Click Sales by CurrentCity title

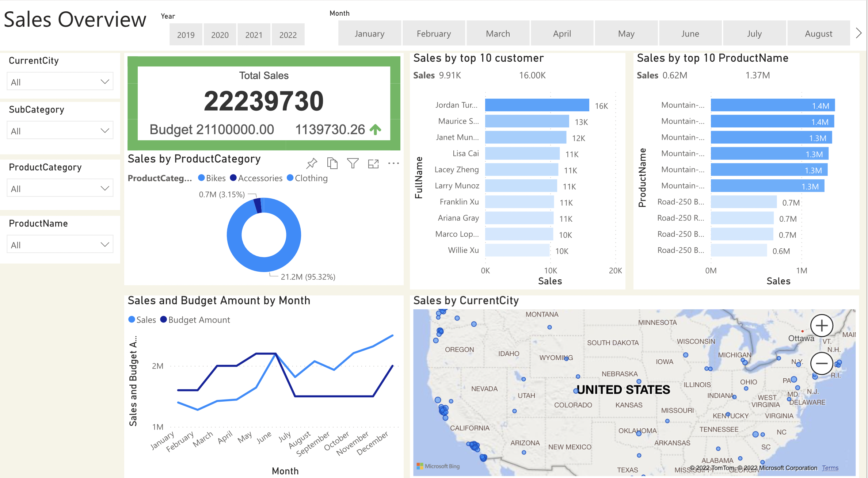click(466, 300)
